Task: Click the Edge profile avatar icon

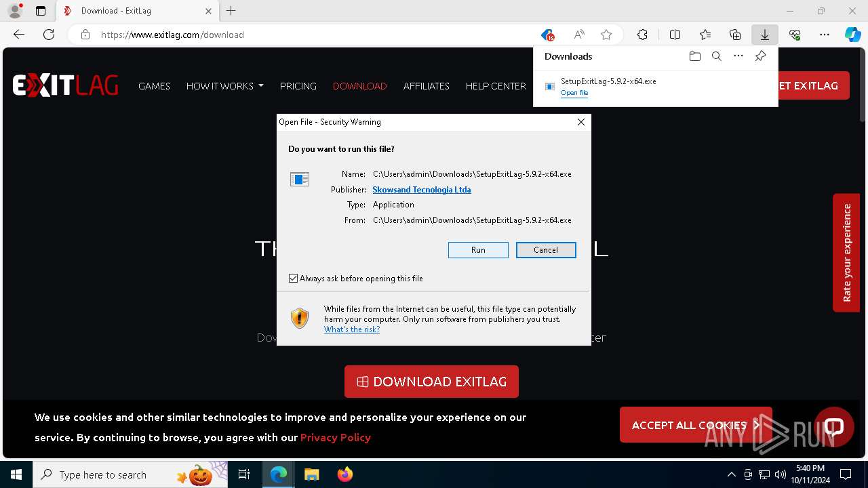Action: pyautogui.click(x=15, y=11)
